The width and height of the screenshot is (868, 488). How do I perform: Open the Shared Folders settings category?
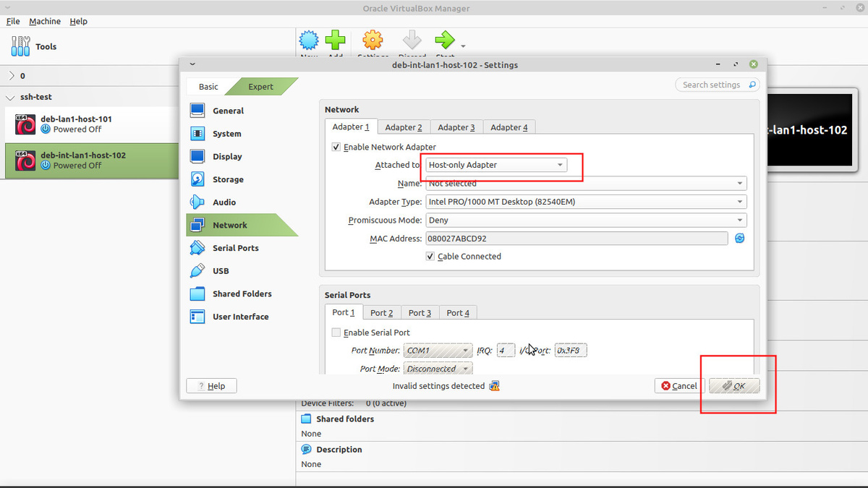(x=242, y=294)
